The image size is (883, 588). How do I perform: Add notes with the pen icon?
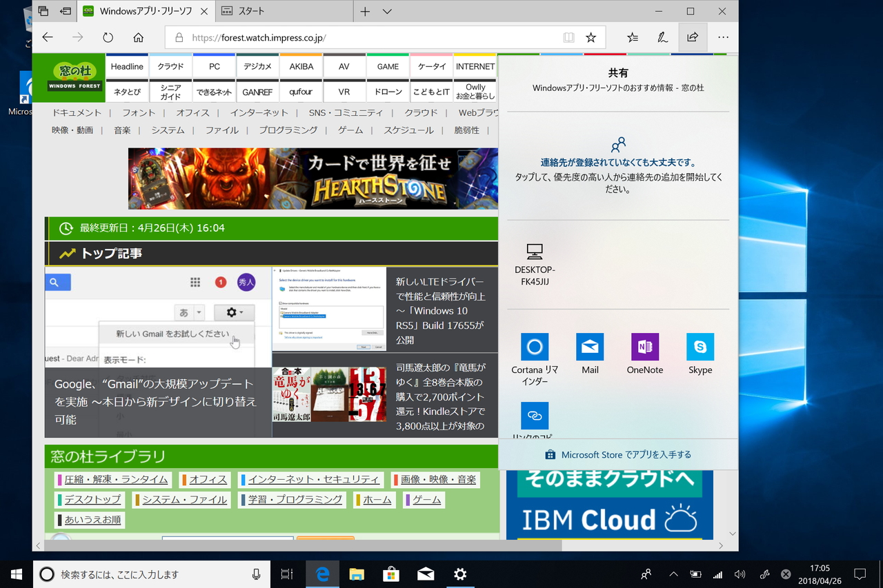662,38
